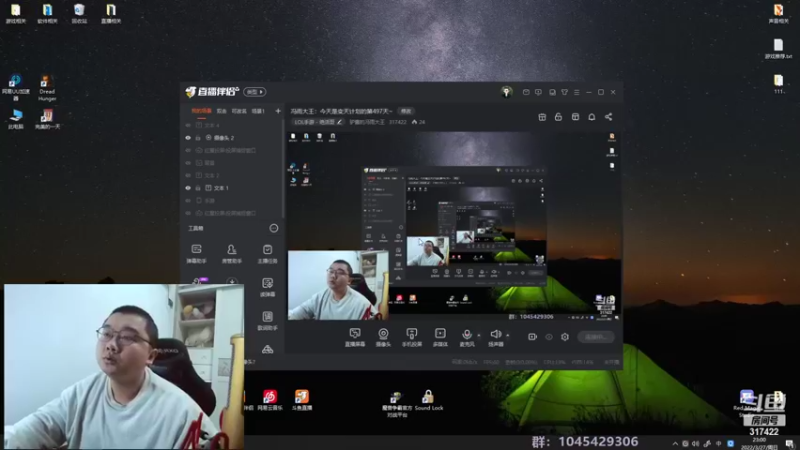Open the mode switch button beside logo

tap(255, 92)
